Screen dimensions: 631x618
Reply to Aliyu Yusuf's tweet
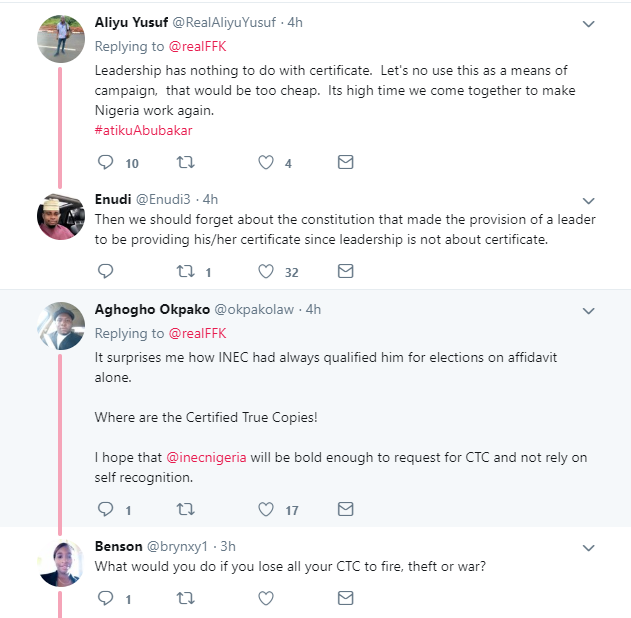pos(106,162)
